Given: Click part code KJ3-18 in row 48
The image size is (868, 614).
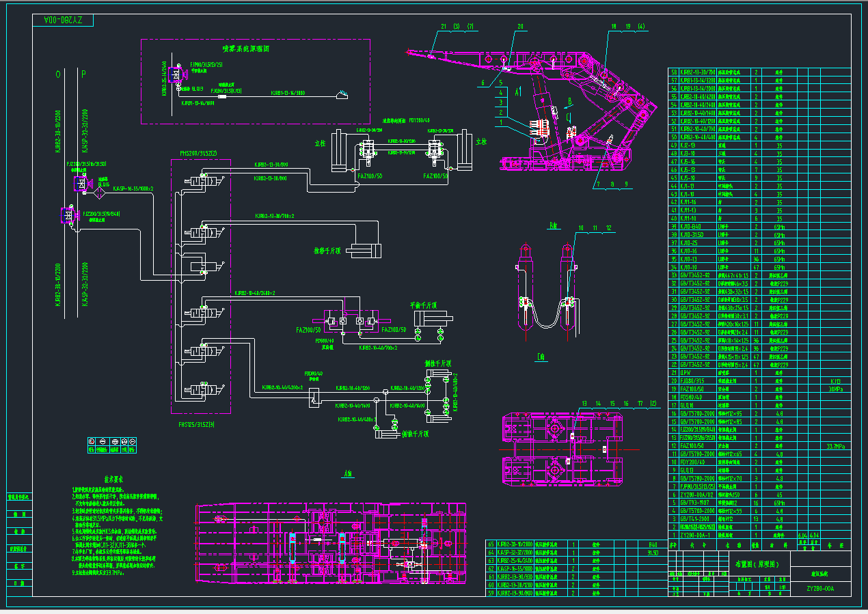Looking at the screenshot, I should (688, 154).
